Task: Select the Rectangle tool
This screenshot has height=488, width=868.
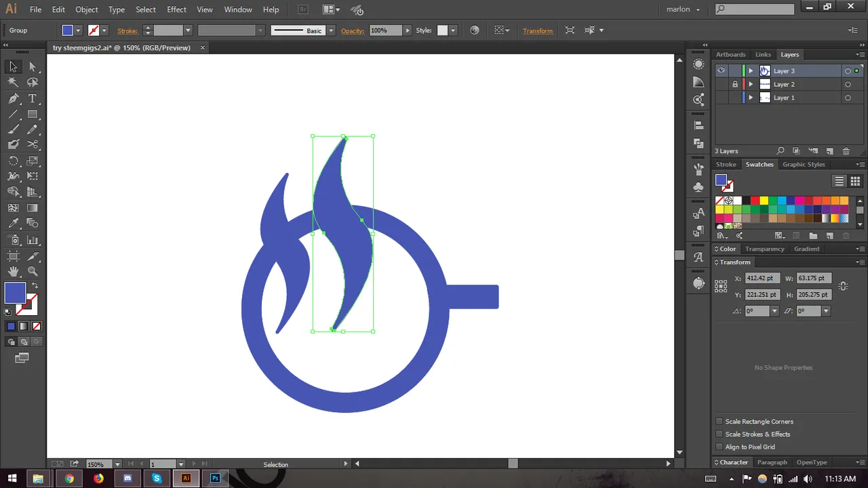Action: coord(33,114)
